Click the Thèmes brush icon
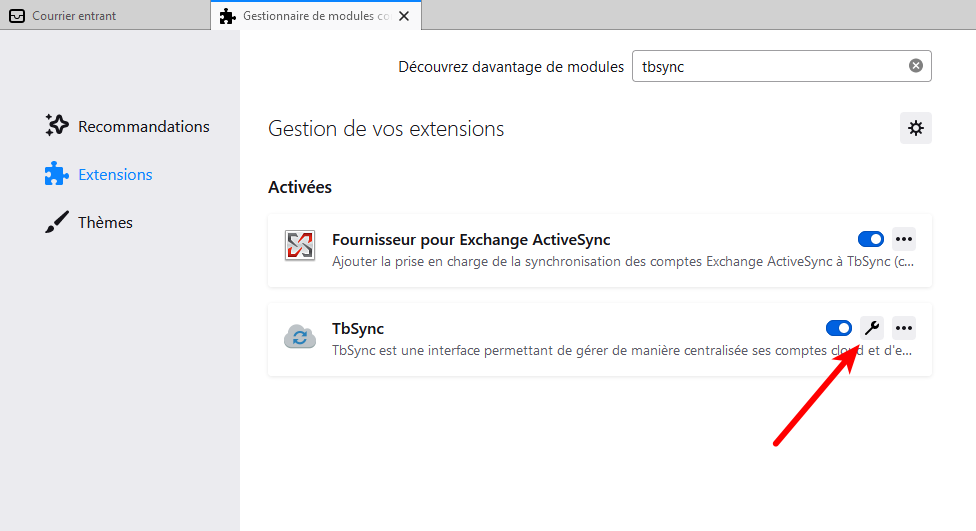Image resolution: width=976 pixels, height=531 pixels. pos(57,222)
